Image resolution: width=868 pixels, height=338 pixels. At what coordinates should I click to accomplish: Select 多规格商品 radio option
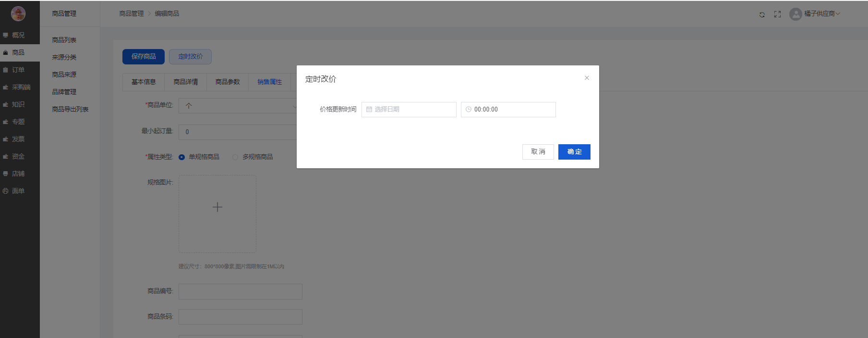(x=235, y=157)
